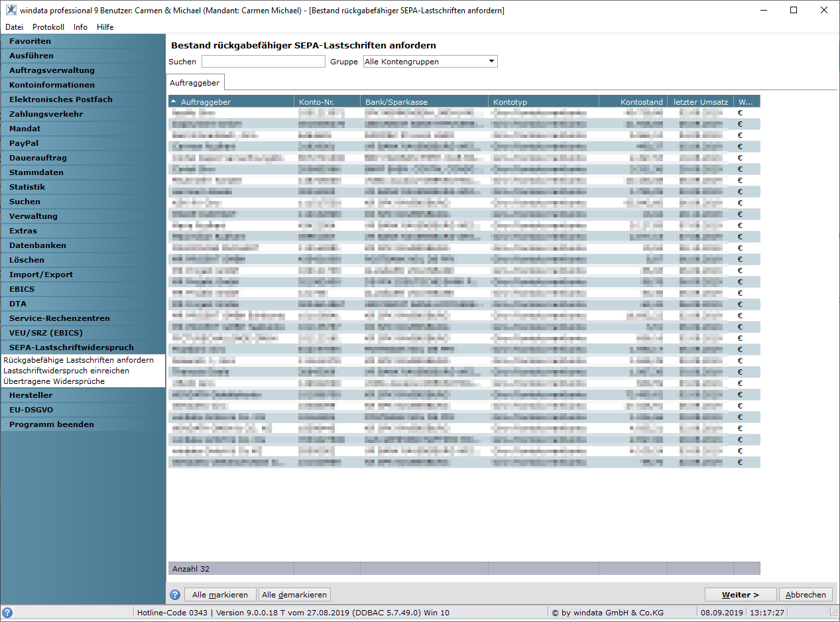Viewport: 840px width, 622px height.
Task: Expand the Auftragsverwaltung sidebar section
Action: point(83,70)
